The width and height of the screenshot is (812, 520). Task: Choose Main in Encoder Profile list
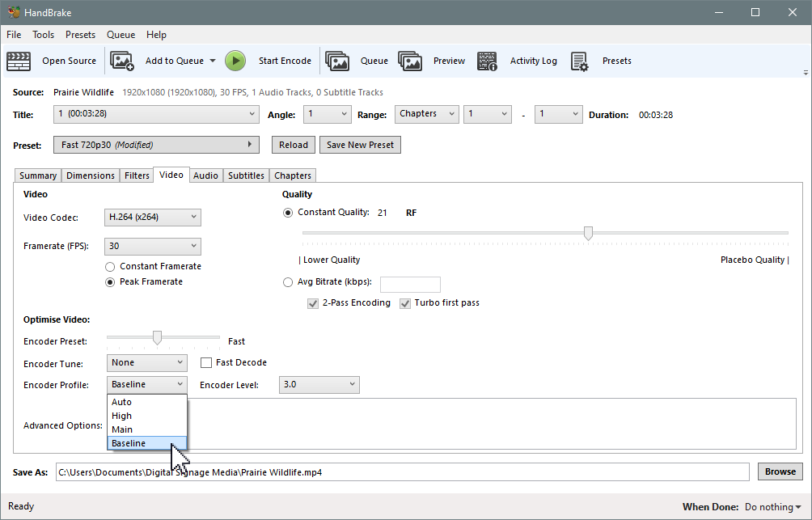click(147, 429)
